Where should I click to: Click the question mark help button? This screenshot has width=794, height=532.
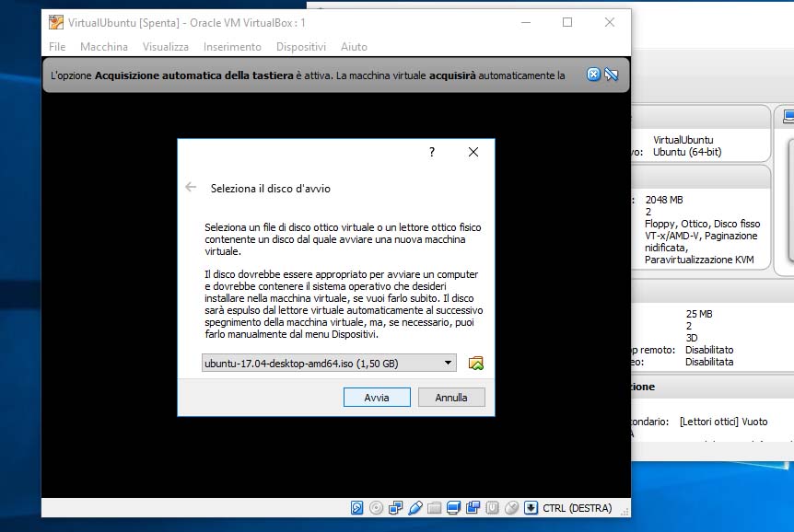432,152
